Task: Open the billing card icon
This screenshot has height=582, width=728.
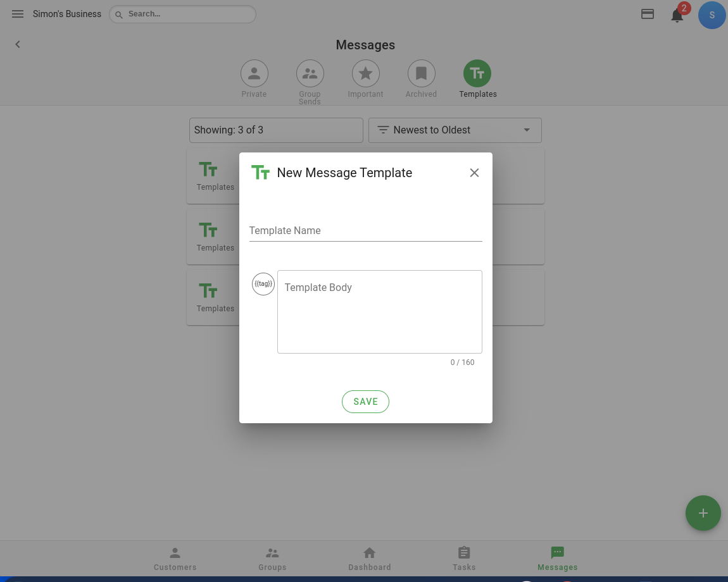Action: point(647,14)
